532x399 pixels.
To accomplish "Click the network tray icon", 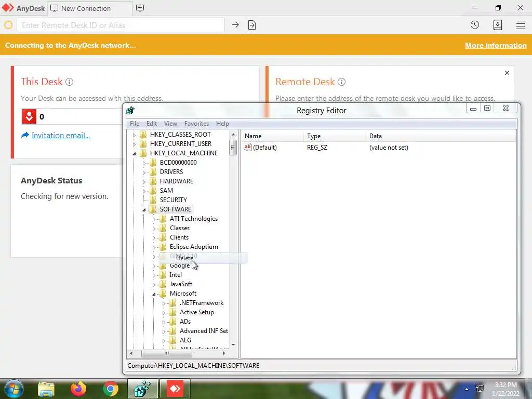I will pos(480,389).
